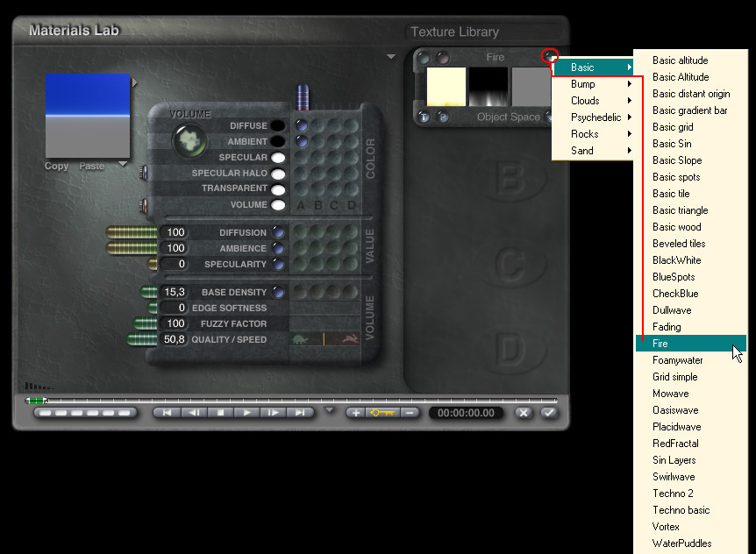Click the round Volume mode icon
The image size is (756, 554).
(189, 140)
